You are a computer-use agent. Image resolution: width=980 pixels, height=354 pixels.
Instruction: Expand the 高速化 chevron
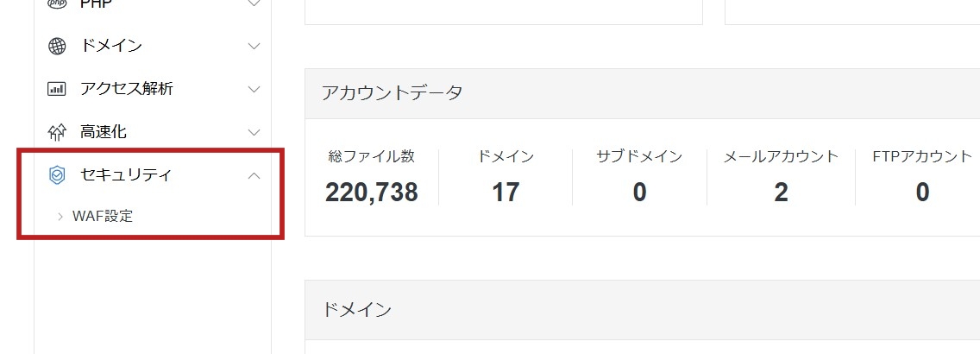tap(254, 132)
